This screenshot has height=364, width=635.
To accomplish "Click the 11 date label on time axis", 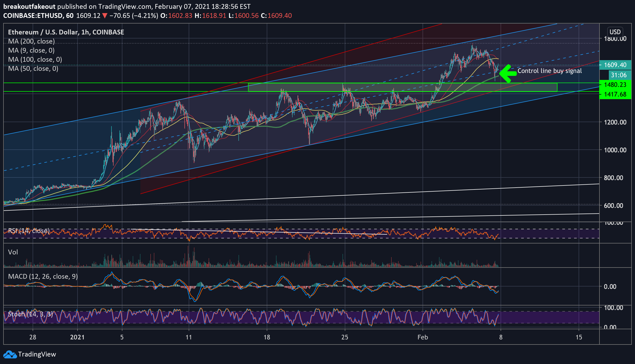I will (x=189, y=337).
